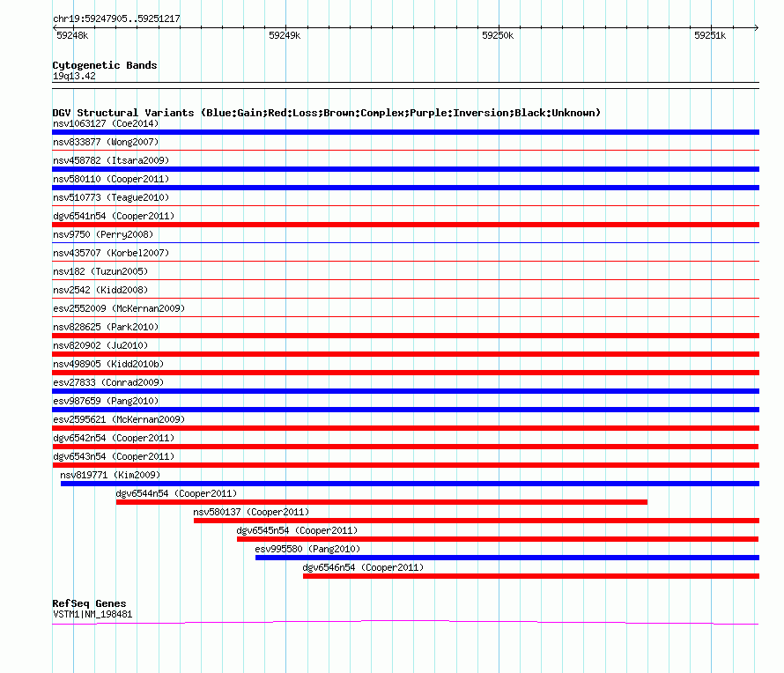Select the dgv6543n54 red loss bar
The image size is (784, 673).
(405, 465)
